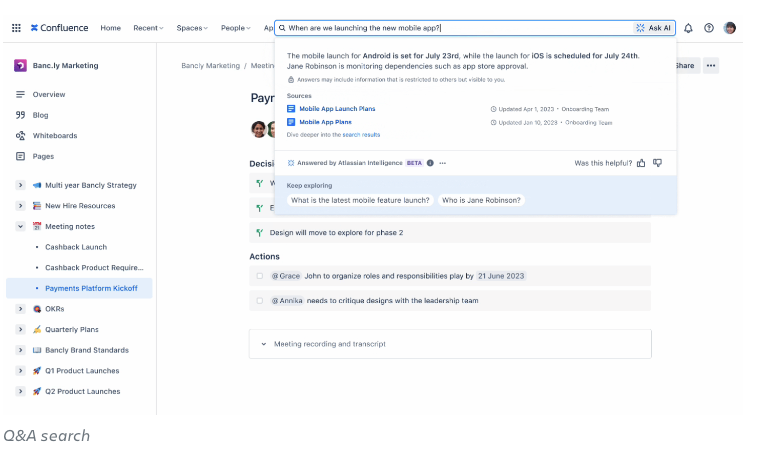775x452 pixels.
Task: Click the search magnifier icon
Action: (x=282, y=28)
